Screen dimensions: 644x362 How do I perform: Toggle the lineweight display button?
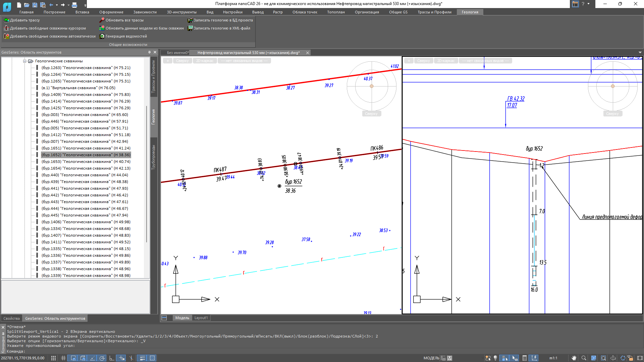coord(142,358)
